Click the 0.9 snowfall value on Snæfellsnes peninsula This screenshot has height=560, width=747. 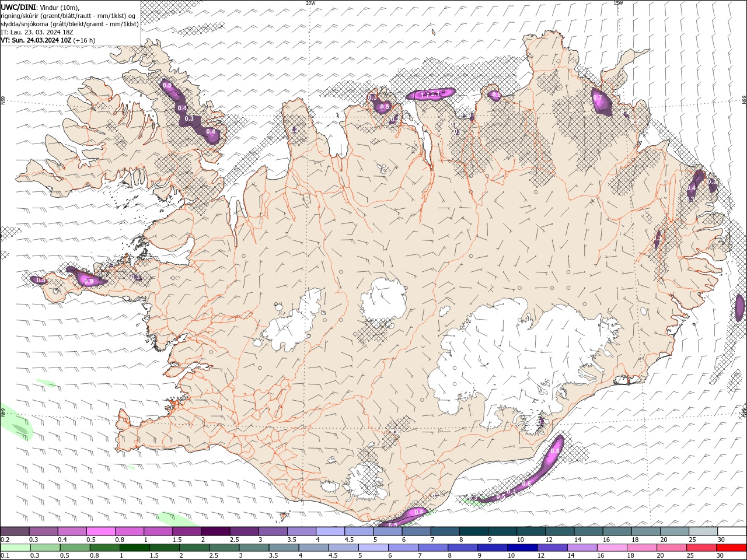(x=89, y=281)
